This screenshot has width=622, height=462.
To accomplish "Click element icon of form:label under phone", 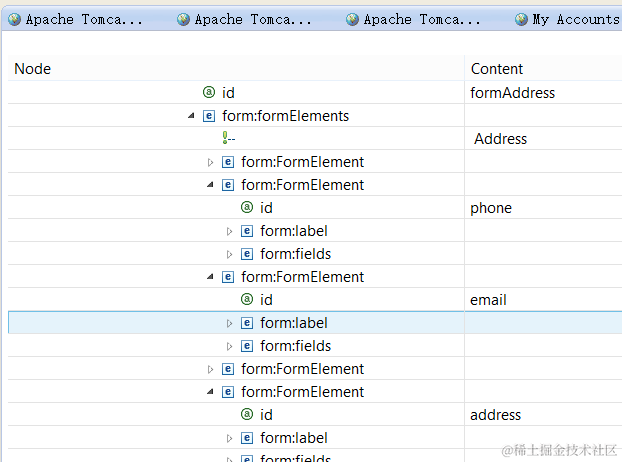I will (247, 231).
